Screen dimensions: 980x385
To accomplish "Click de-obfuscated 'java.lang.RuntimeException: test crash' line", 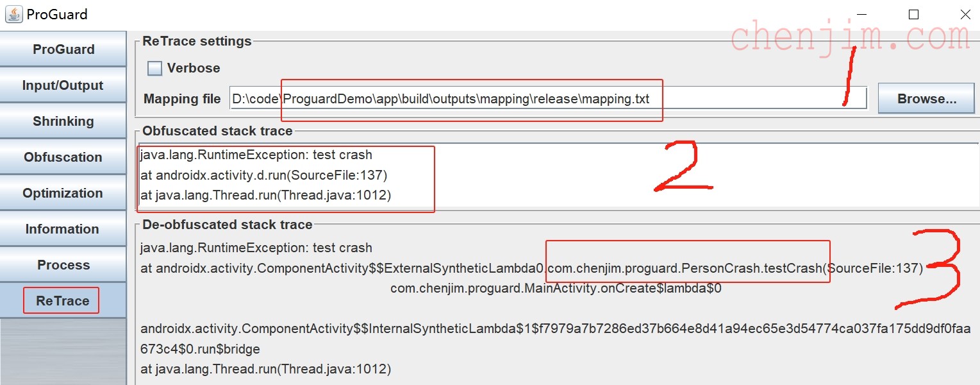I will (256, 248).
